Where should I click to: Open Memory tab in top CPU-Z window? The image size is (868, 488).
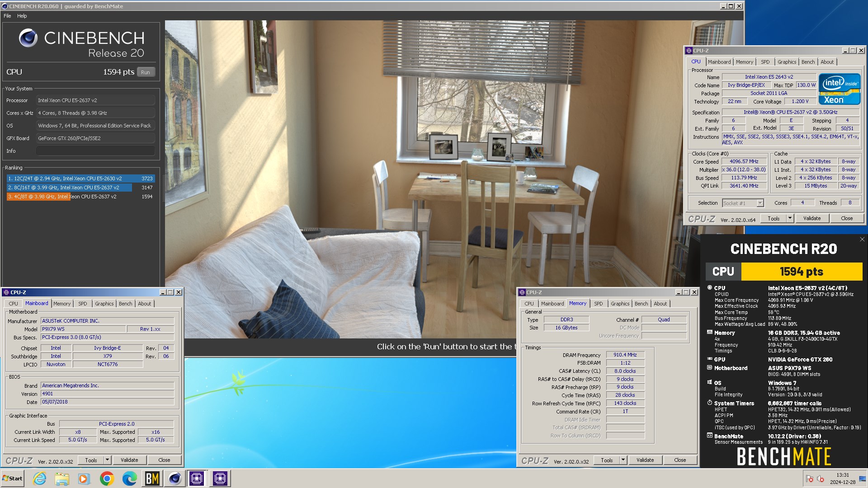(x=744, y=62)
